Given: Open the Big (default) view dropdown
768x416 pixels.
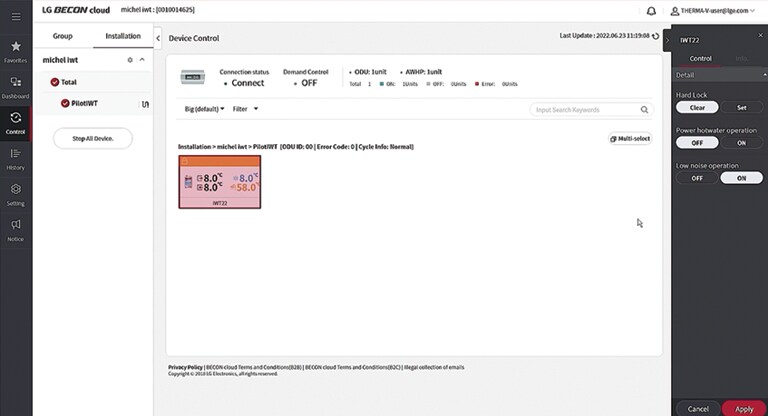Looking at the screenshot, I should [204, 109].
